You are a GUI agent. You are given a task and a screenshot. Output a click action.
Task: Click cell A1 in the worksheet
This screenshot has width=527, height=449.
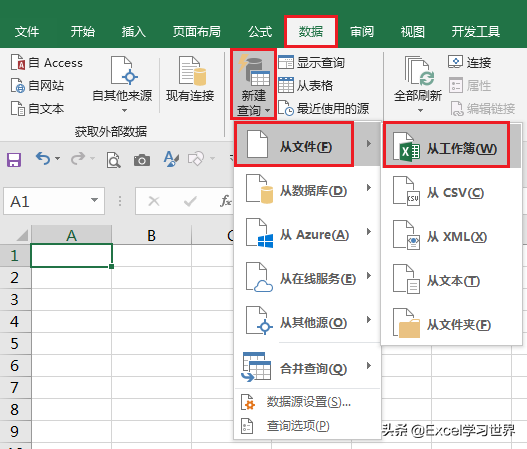coord(71,255)
